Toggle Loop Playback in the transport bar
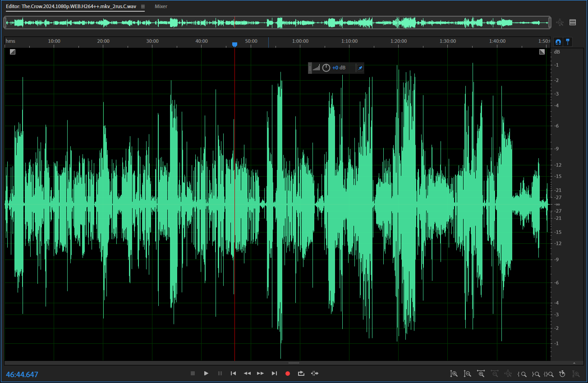The height and width of the screenshot is (383, 588). click(301, 374)
